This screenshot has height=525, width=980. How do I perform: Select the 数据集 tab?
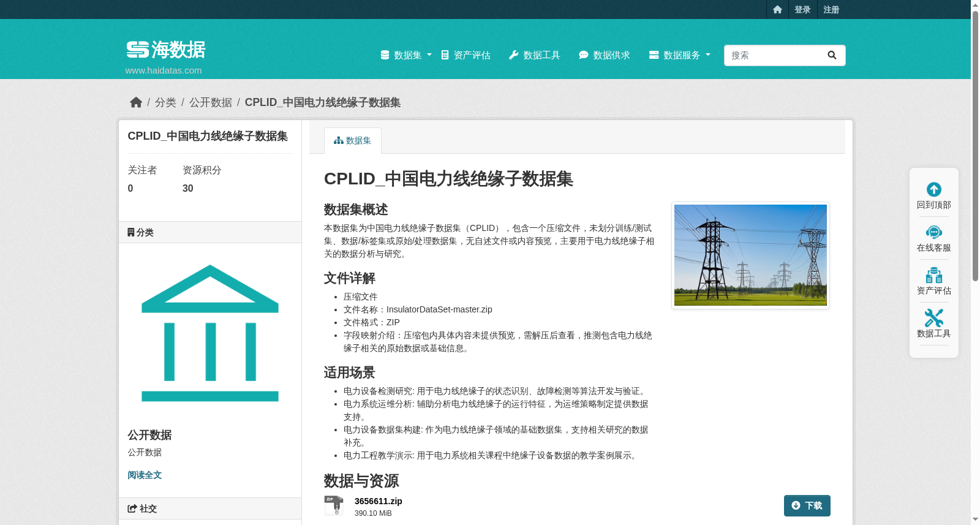click(353, 141)
